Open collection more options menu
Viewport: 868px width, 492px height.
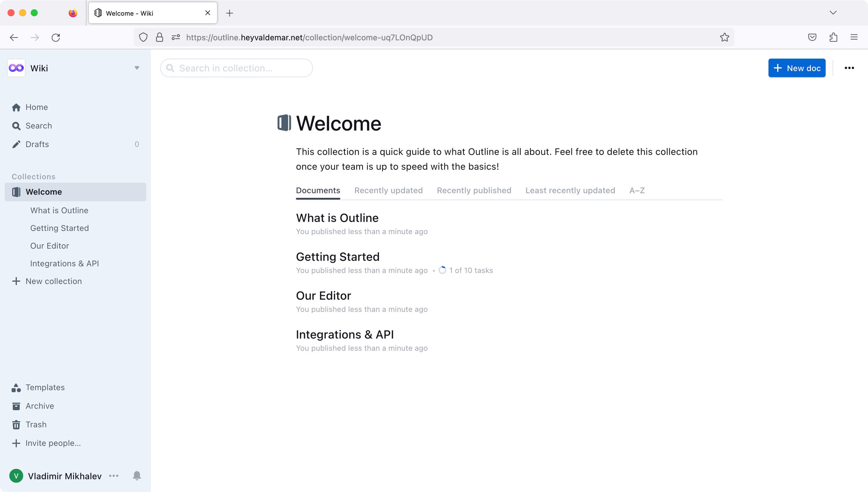(849, 68)
